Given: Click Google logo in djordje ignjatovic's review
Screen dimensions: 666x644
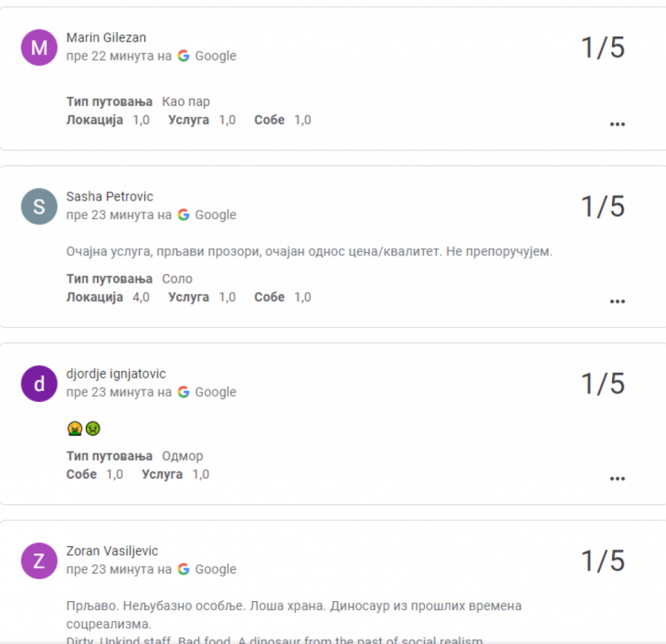Looking at the screenshot, I should click(x=184, y=392).
